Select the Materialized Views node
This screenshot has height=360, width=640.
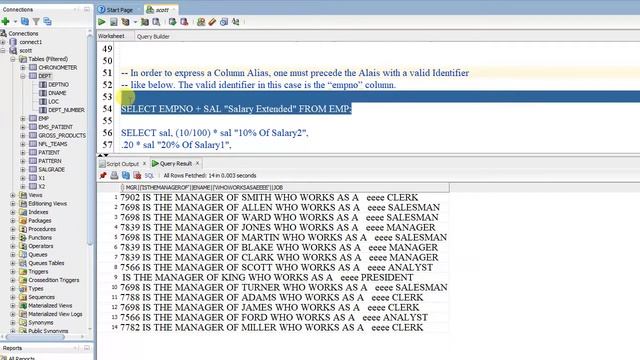[x=50, y=306]
